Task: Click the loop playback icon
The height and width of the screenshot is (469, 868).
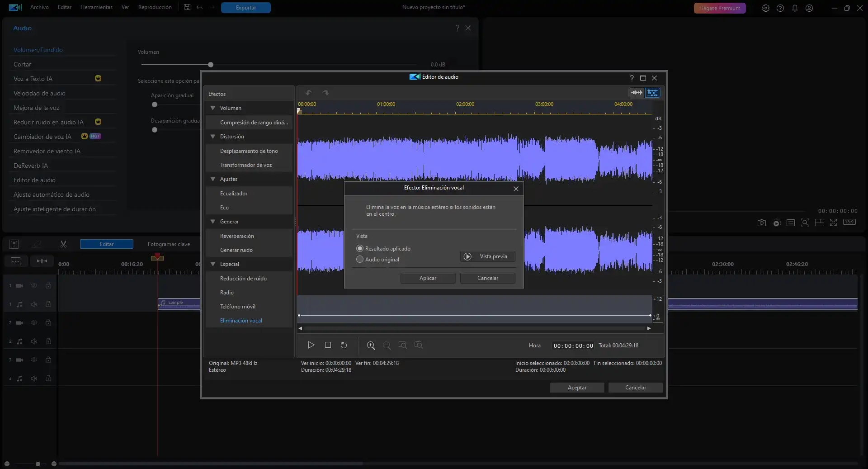Action: pyautogui.click(x=344, y=345)
